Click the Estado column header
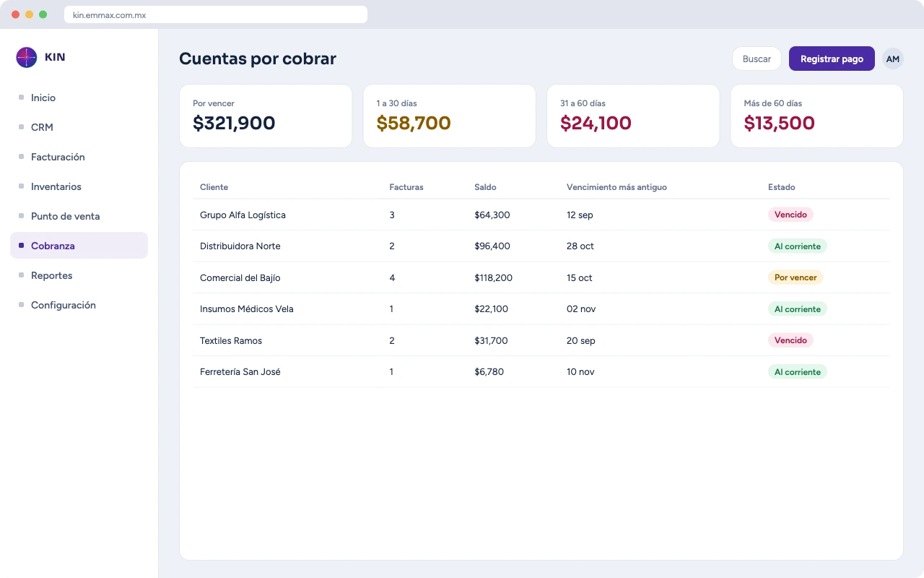This screenshot has height=578, width=924. pyautogui.click(x=782, y=187)
